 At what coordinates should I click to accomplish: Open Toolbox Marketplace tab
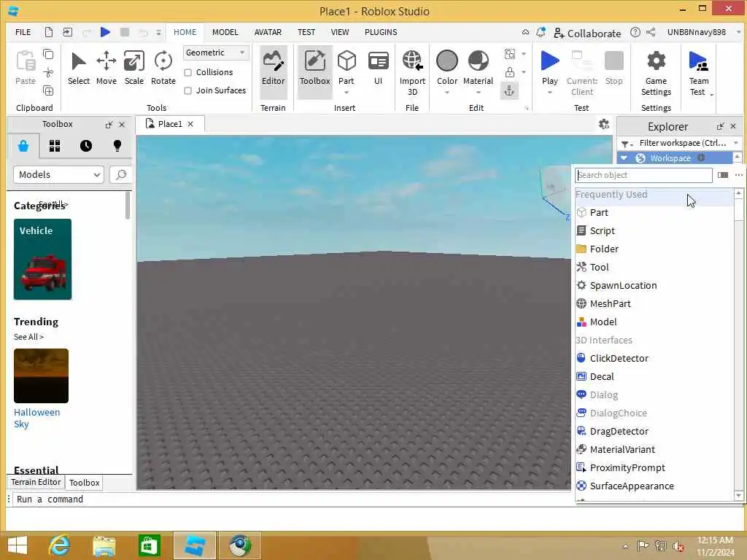[23, 146]
